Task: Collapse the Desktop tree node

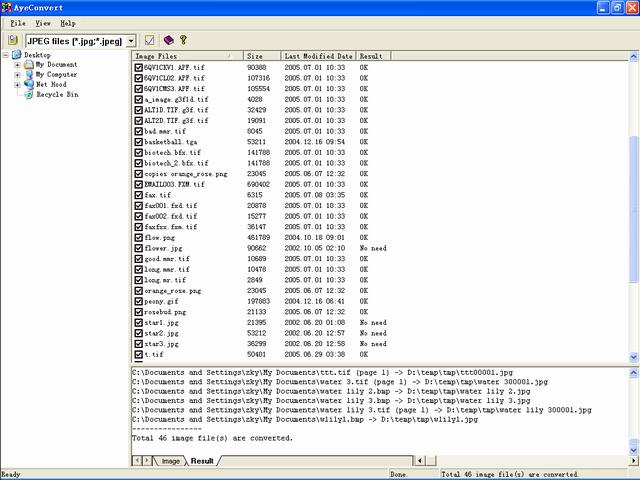Action: click(x=6, y=55)
